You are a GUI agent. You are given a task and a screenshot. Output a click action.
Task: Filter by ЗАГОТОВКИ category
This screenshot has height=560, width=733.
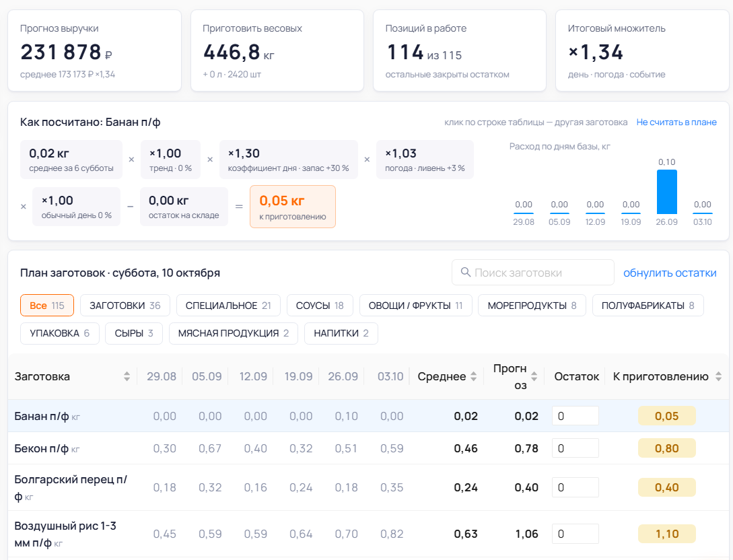[x=125, y=306]
